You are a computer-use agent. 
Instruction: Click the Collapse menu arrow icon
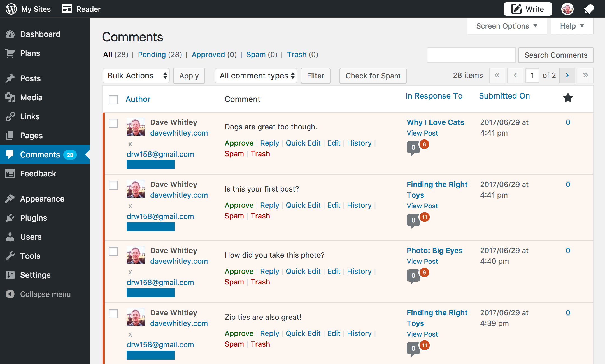coord(10,294)
